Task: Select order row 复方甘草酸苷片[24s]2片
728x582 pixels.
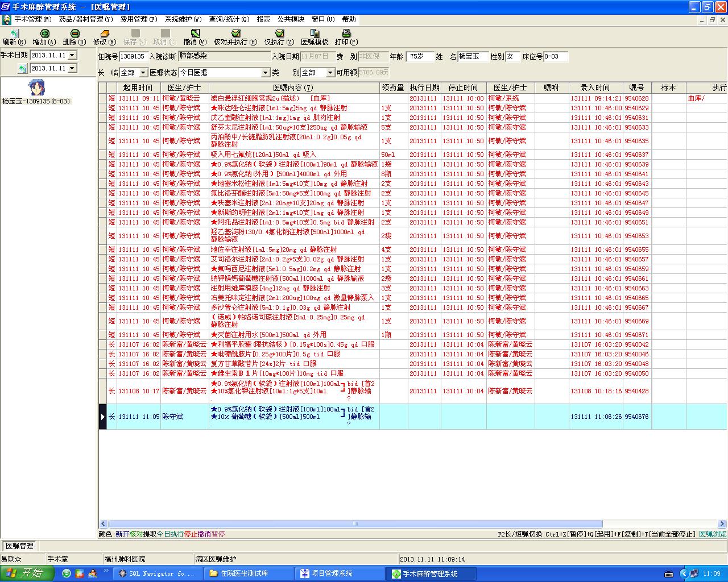Action: 413,364
